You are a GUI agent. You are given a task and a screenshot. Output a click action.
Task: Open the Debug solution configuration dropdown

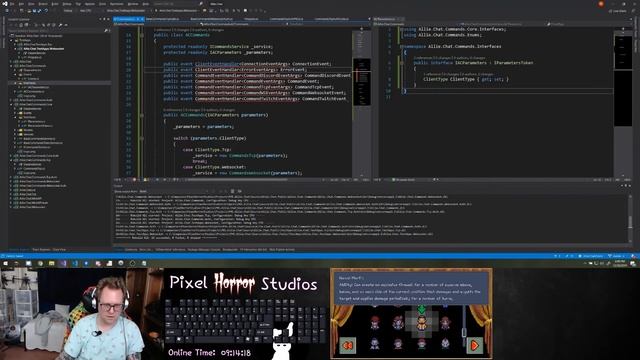[69, 11]
